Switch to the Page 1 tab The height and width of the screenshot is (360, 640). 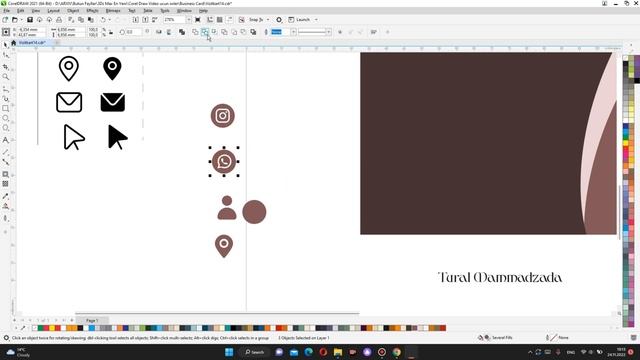(92, 320)
